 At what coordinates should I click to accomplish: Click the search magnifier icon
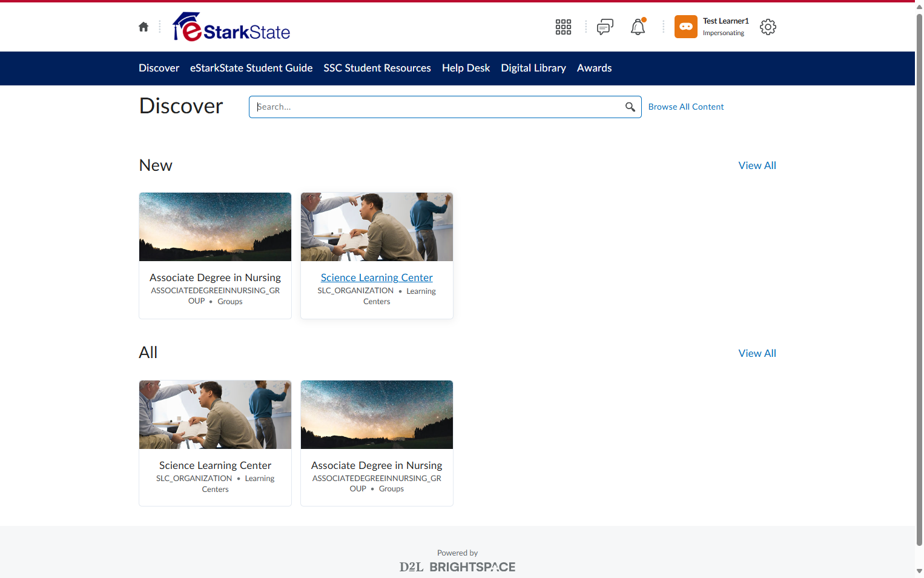click(x=630, y=107)
